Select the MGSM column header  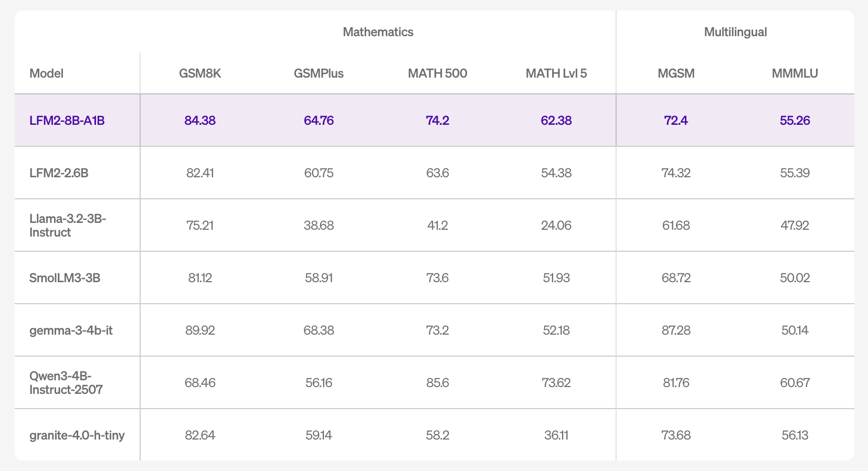point(676,73)
